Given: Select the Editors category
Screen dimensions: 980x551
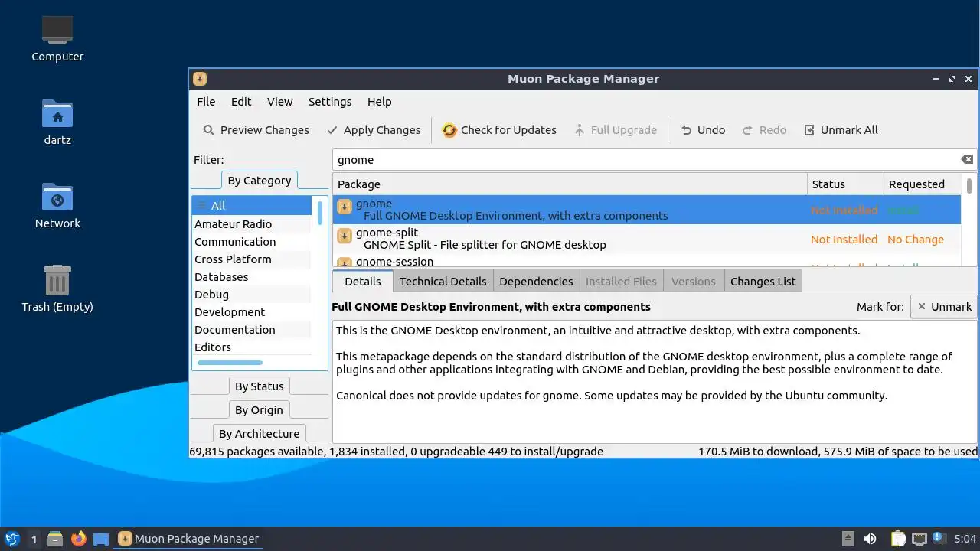Looking at the screenshot, I should coord(252,347).
